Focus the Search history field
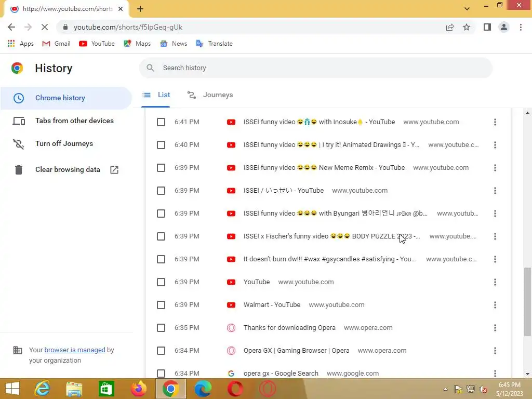This screenshot has width=532, height=399. coord(315,68)
